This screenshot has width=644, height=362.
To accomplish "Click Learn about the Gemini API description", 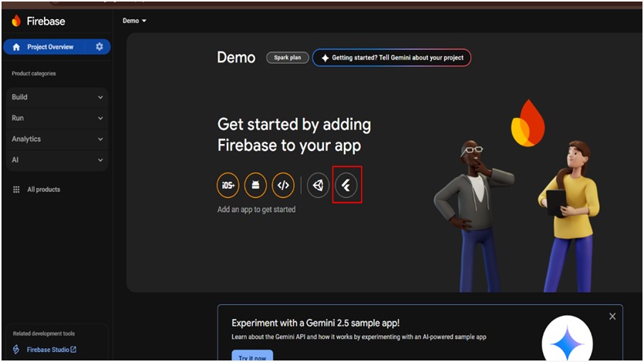I will [359, 337].
